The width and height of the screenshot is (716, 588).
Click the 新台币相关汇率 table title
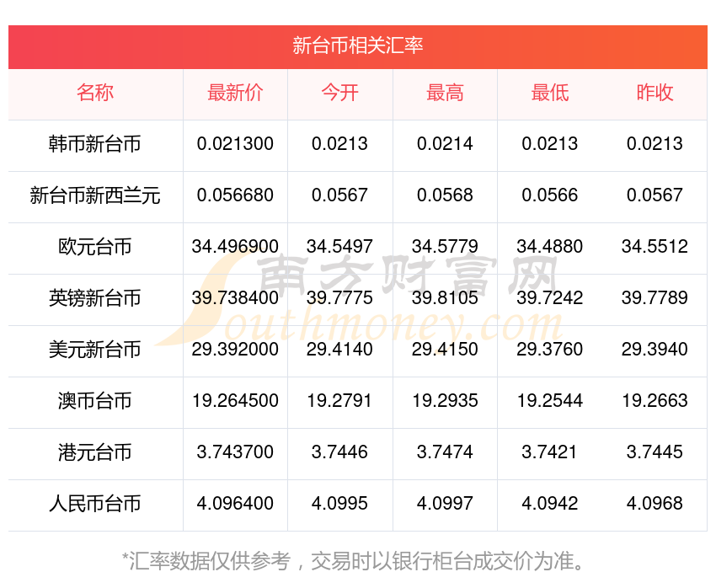coord(357,46)
